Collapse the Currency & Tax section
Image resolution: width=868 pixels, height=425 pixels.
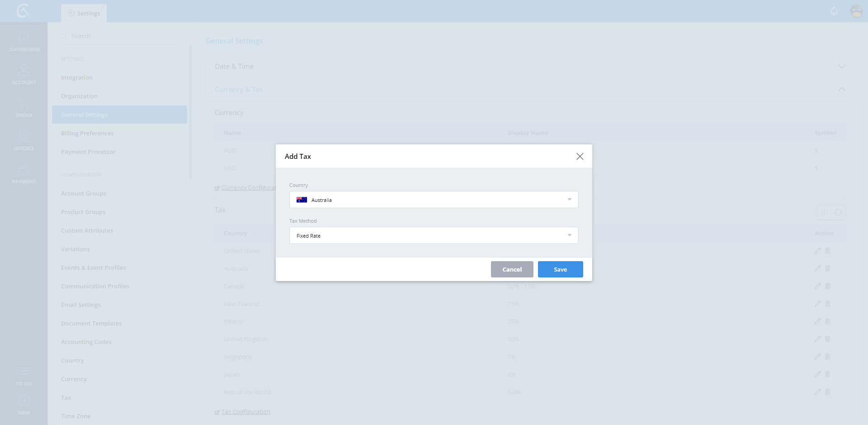pyautogui.click(x=841, y=90)
